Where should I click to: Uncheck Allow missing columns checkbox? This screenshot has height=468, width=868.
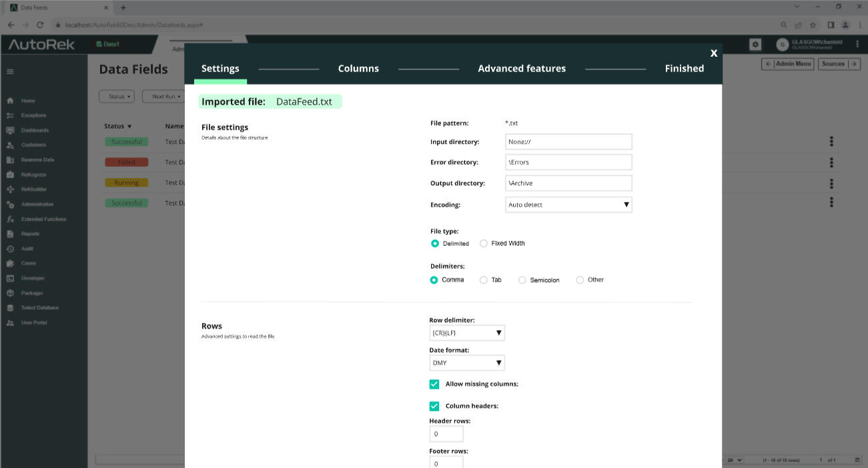point(434,385)
